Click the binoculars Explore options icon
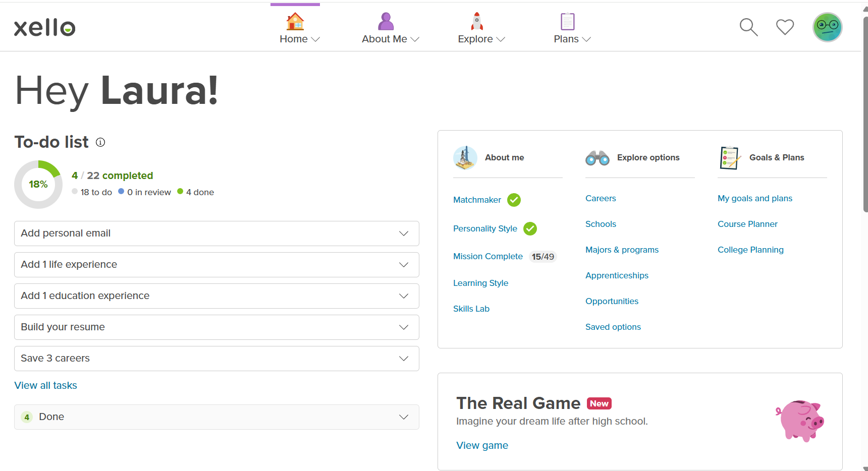The height and width of the screenshot is (471, 868). (x=598, y=158)
